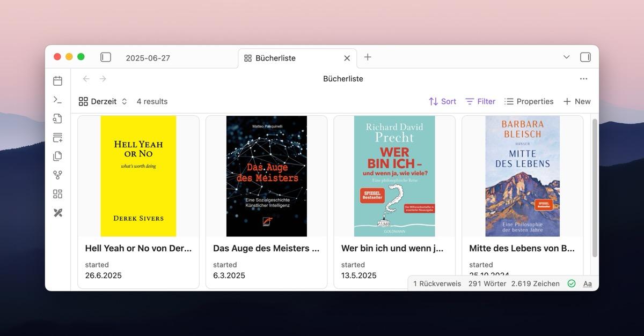Click the started date 26.6.2025
The width and height of the screenshot is (644, 336).
point(104,275)
